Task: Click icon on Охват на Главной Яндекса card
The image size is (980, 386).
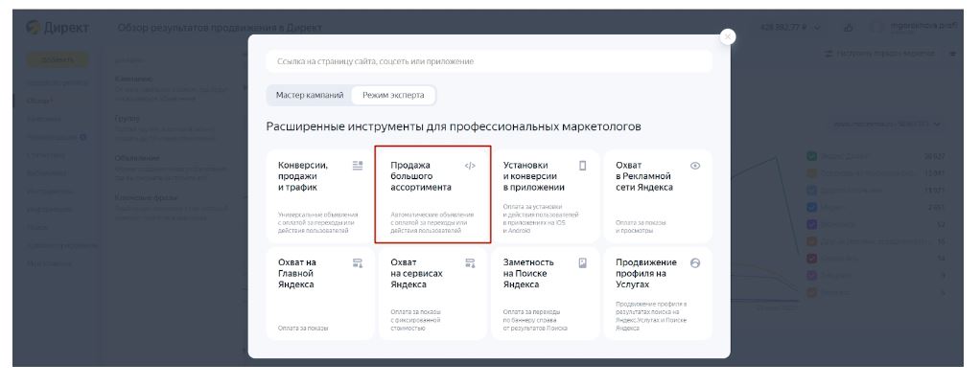Action: click(358, 263)
